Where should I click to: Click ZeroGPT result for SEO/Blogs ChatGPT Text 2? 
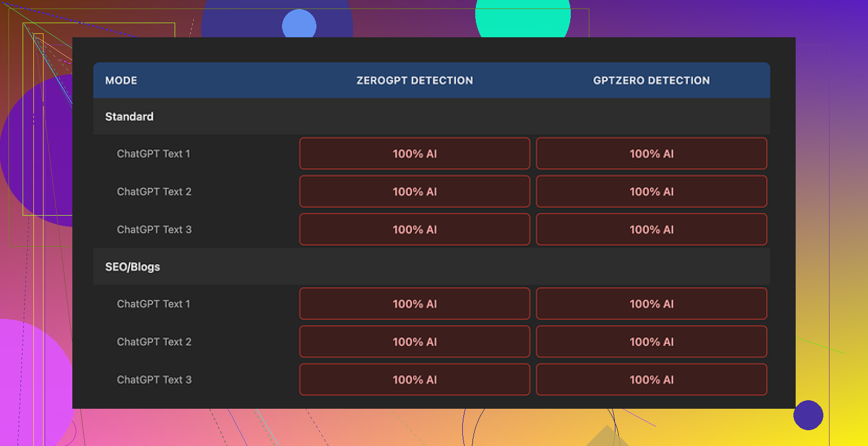click(x=414, y=342)
